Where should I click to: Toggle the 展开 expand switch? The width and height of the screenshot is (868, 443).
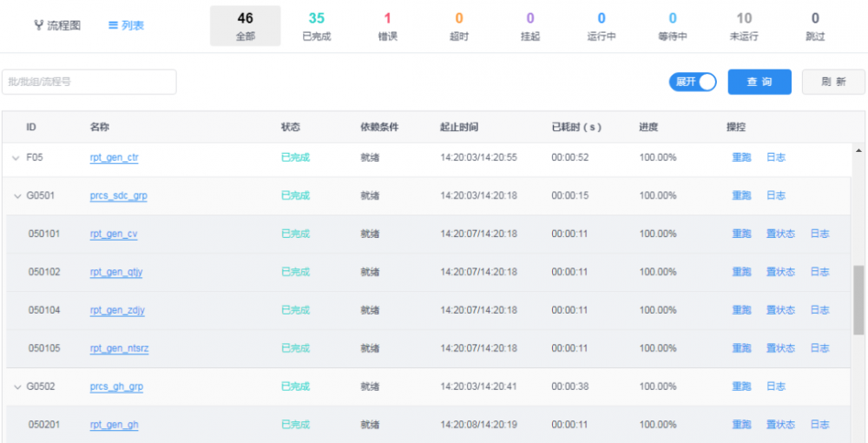pos(693,82)
